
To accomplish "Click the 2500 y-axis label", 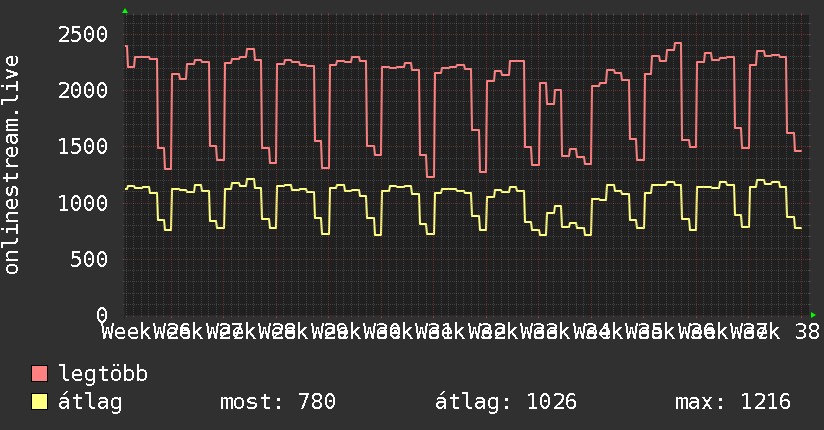I will click(x=83, y=35).
